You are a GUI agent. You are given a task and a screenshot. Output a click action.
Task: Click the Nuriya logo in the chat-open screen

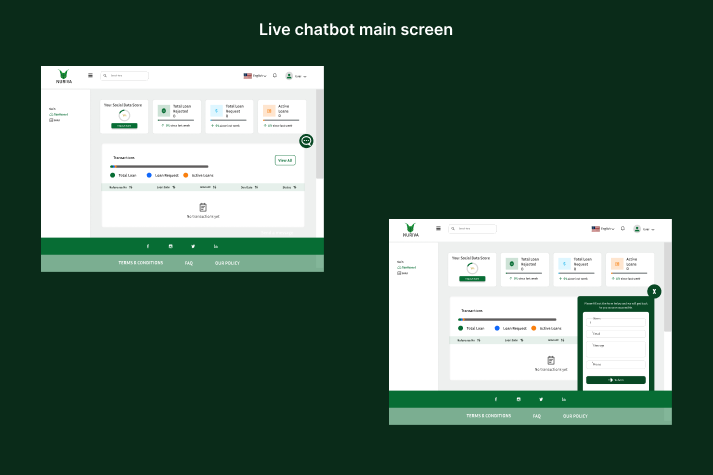coord(410,230)
